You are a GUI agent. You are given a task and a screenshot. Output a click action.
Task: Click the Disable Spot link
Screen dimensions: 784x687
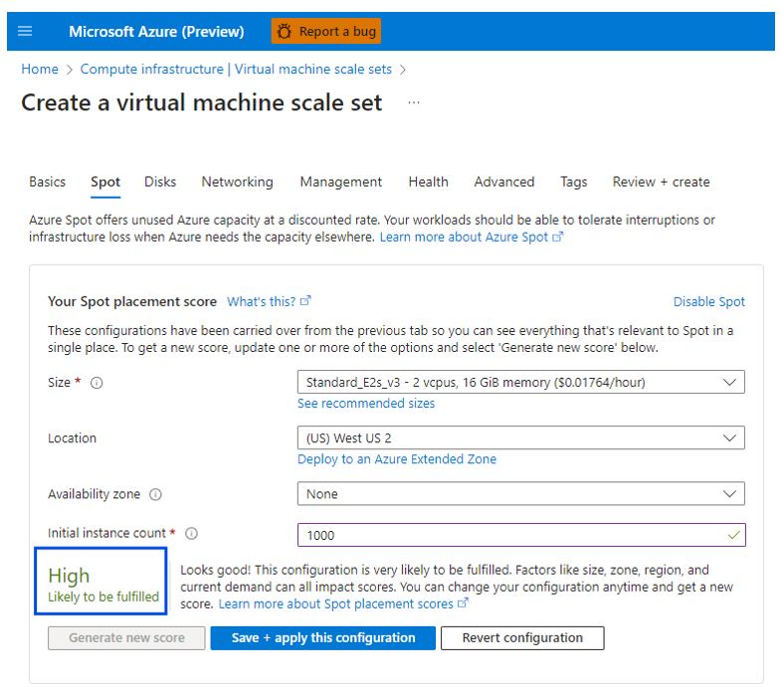[708, 301]
